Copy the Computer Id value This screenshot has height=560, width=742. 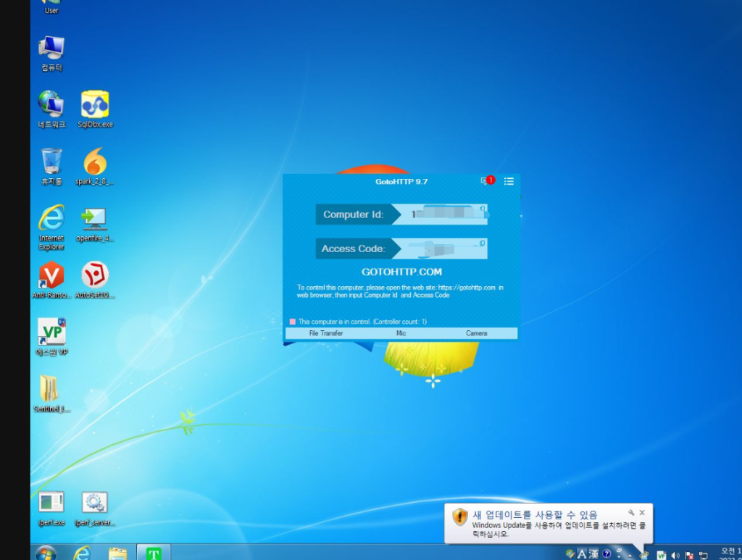click(x=482, y=209)
